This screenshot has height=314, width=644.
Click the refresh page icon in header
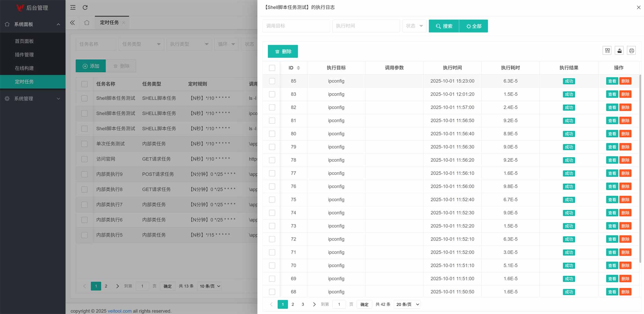[x=85, y=7]
